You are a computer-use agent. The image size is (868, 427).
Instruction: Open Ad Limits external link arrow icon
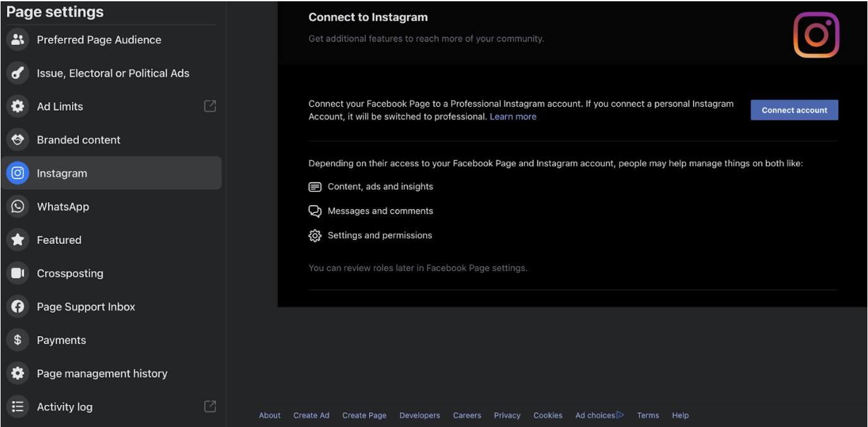point(210,106)
